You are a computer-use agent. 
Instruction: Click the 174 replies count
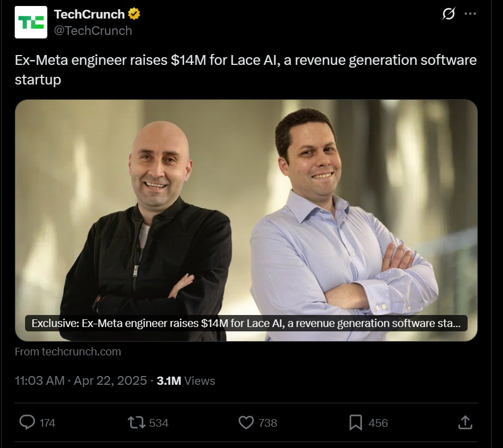(47, 423)
